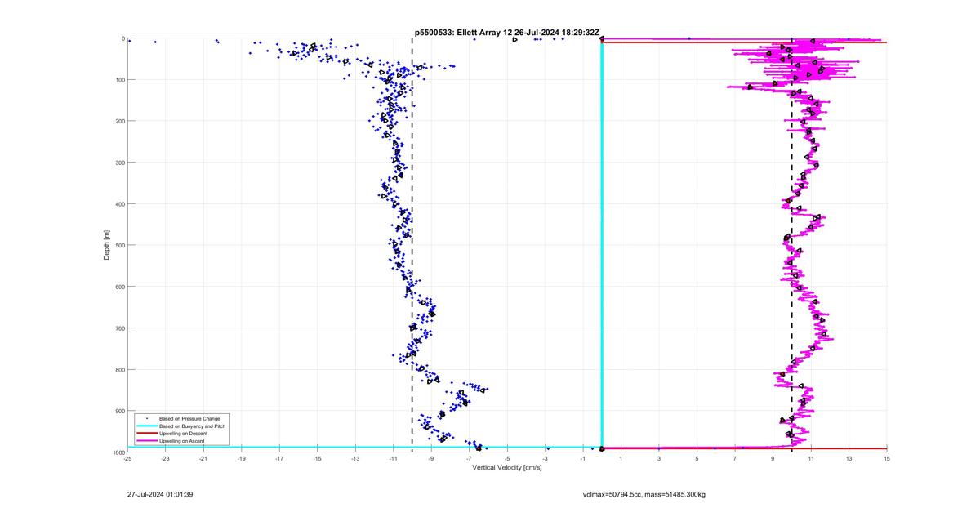Screen dimensions: 980x508
Task: Click the volmax=50794.5cc, mass=51485.300kg text
Action: pos(644,494)
